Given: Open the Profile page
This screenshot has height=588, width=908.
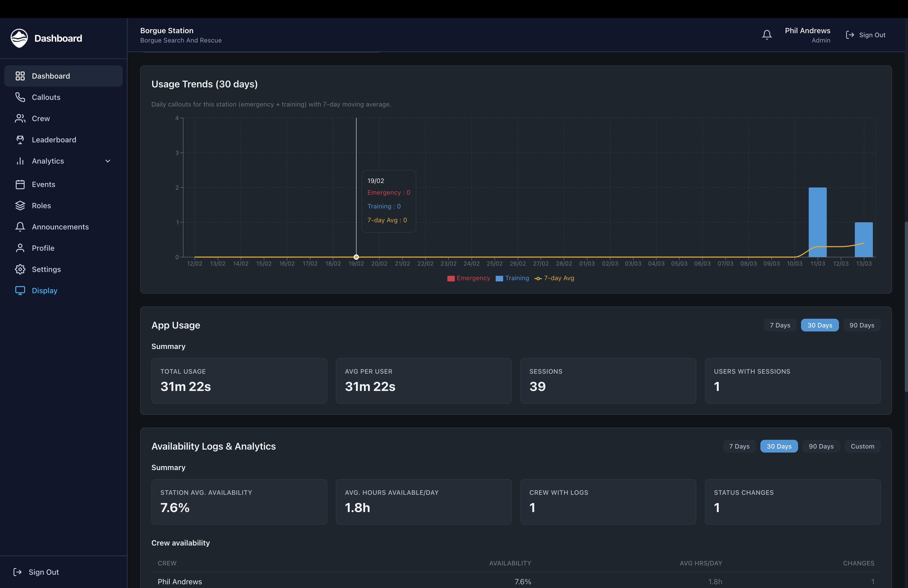Looking at the screenshot, I should (x=43, y=248).
